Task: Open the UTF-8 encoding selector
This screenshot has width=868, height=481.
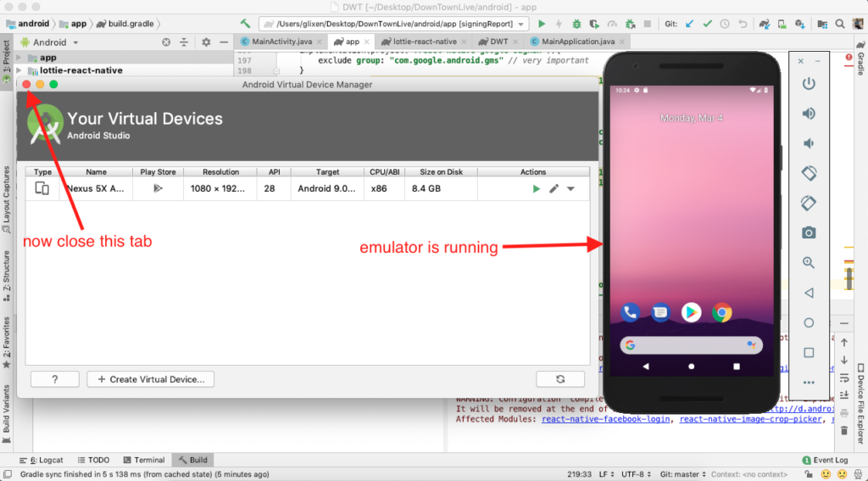Action: (637, 474)
